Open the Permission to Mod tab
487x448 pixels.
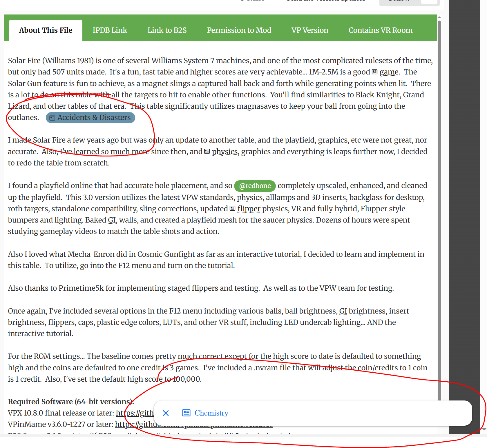(239, 30)
